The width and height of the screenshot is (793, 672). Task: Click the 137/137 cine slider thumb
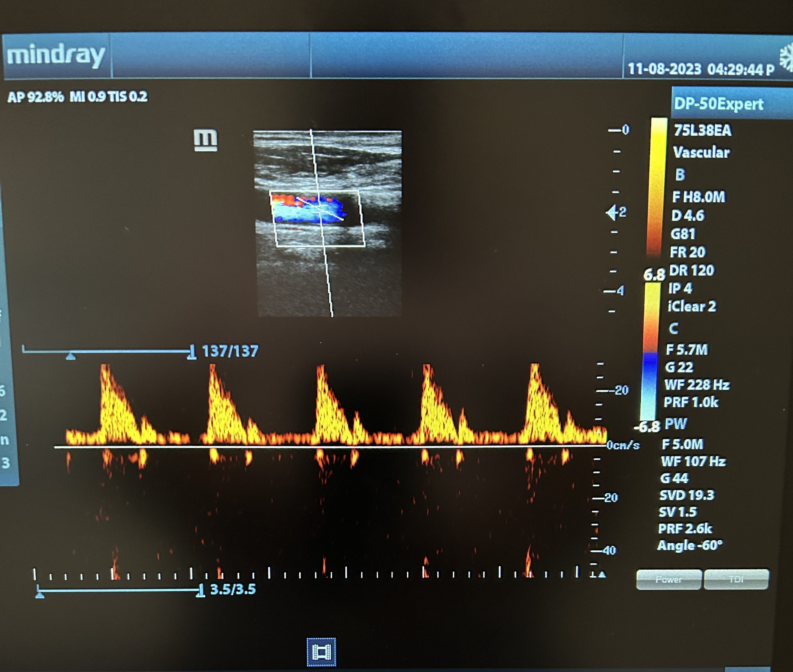coord(71,356)
